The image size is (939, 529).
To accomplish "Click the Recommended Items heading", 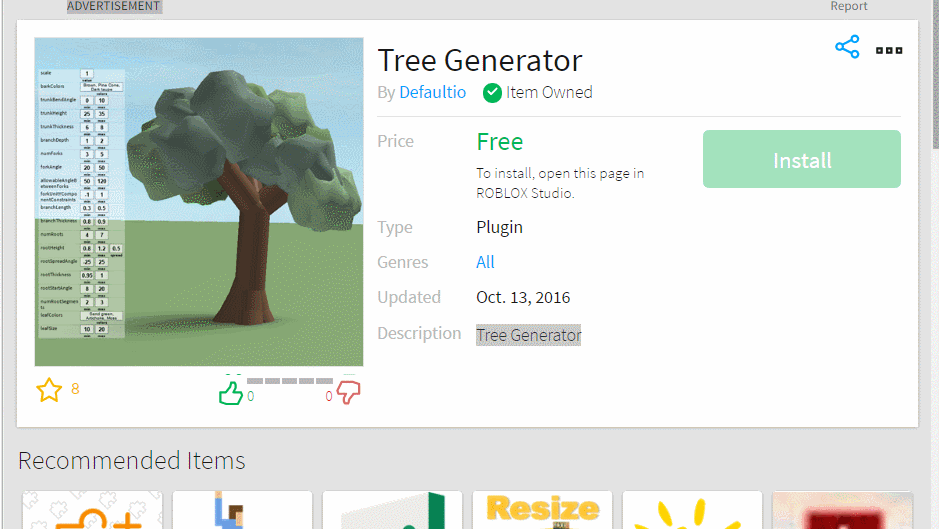I will pos(132,460).
